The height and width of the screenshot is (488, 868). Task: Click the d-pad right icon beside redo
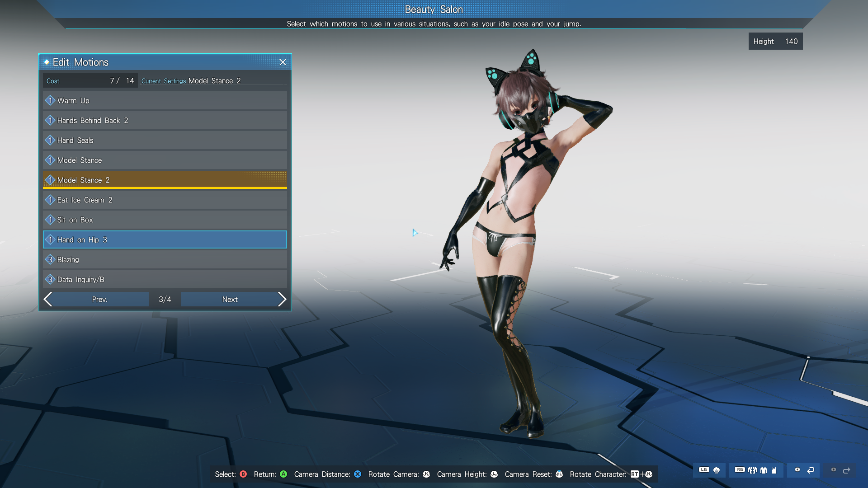click(834, 469)
